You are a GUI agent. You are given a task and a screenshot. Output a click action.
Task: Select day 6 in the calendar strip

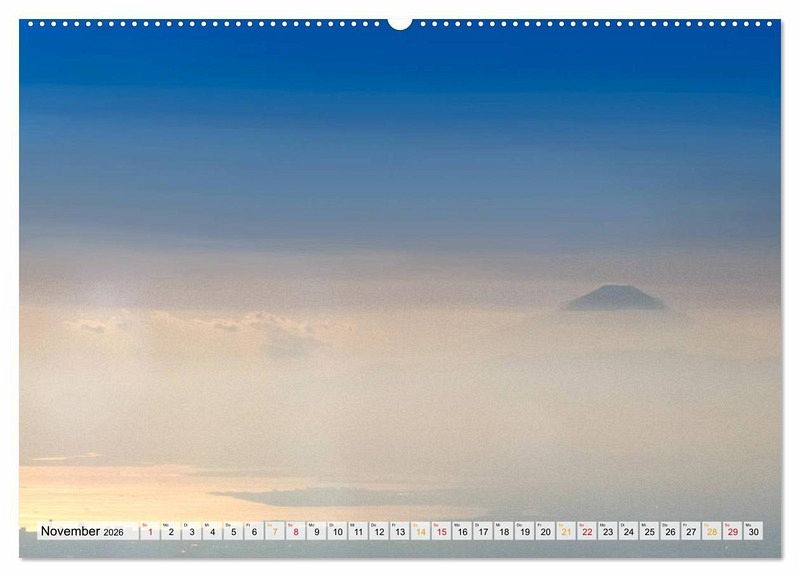pyautogui.click(x=254, y=531)
